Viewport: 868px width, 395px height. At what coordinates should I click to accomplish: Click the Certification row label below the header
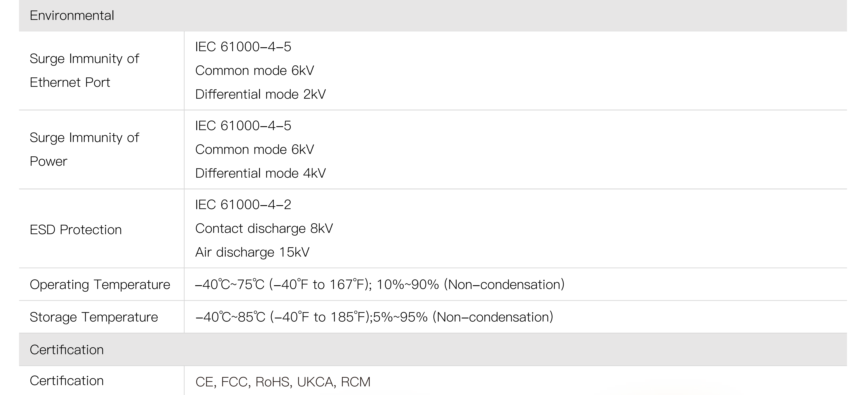pyautogui.click(x=67, y=381)
